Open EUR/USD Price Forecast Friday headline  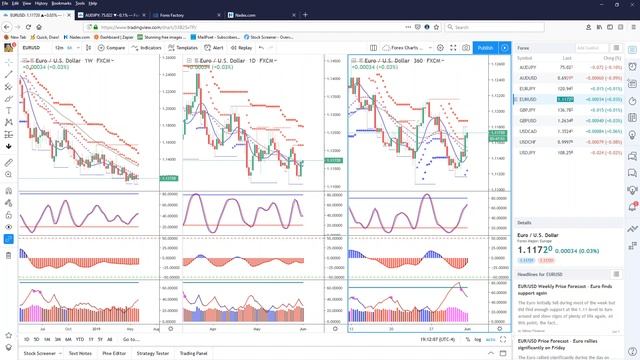click(558, 344)
